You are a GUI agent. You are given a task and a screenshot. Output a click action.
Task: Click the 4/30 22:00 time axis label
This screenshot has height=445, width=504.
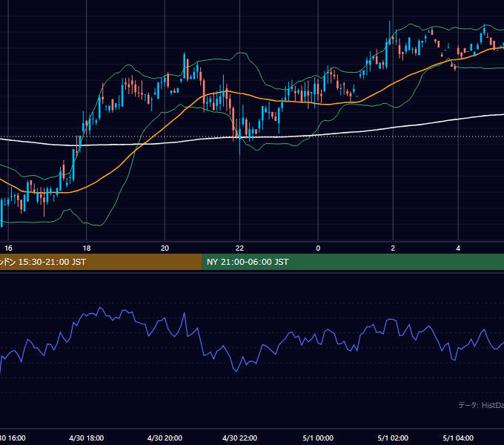point(240,438)
